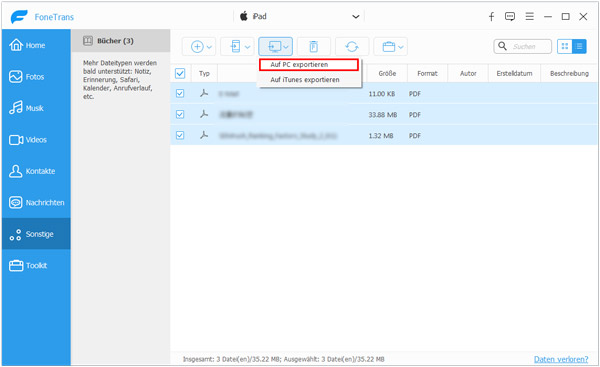The width and height of the screenshot is (600, 367).
Task: Click the status bar Insgesamt summary text
Action: point(283,359)
